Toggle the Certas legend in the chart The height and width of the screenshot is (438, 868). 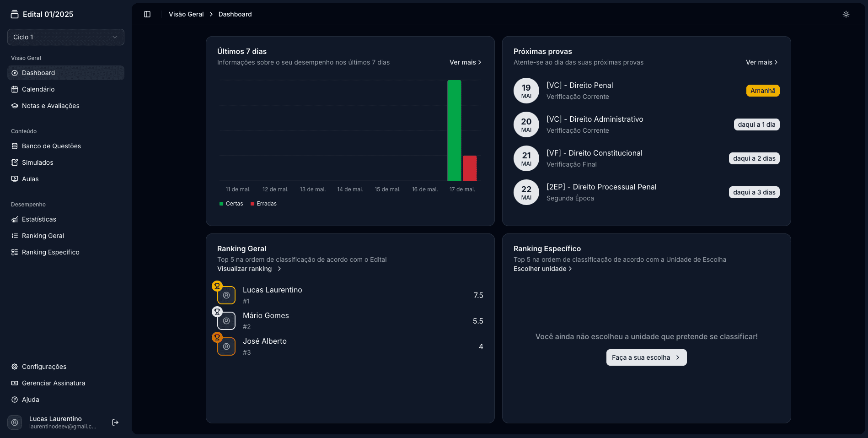tap(231, 203)
